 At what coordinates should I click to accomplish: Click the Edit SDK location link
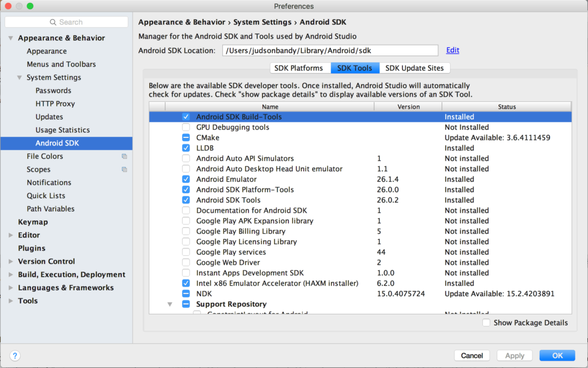[452, 51]
